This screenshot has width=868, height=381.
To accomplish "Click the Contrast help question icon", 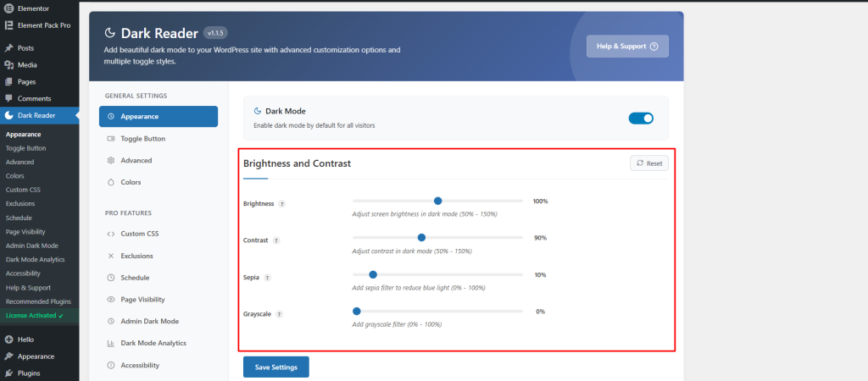I will pos(276,240).
